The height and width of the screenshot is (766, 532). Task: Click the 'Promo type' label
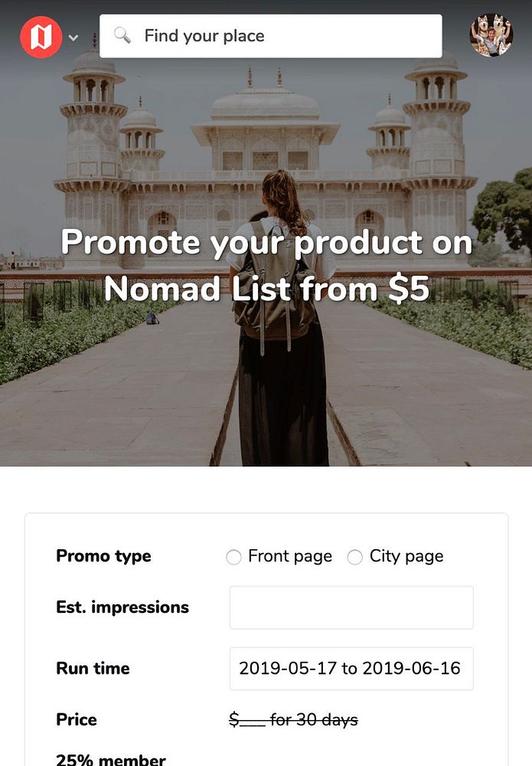pos(103,556)
